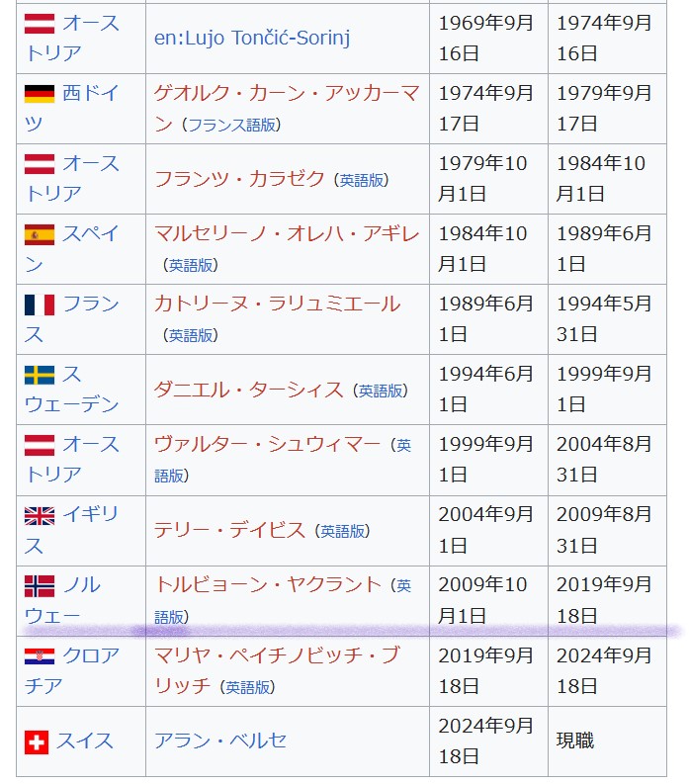Click 英語版 link next to テリー・デイビス
Image resolution: width=689 pixels, height=784 pixels.
point(342,532)
